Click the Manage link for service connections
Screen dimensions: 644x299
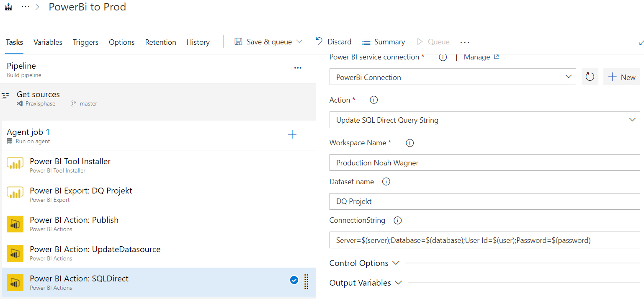pos(477,57)
